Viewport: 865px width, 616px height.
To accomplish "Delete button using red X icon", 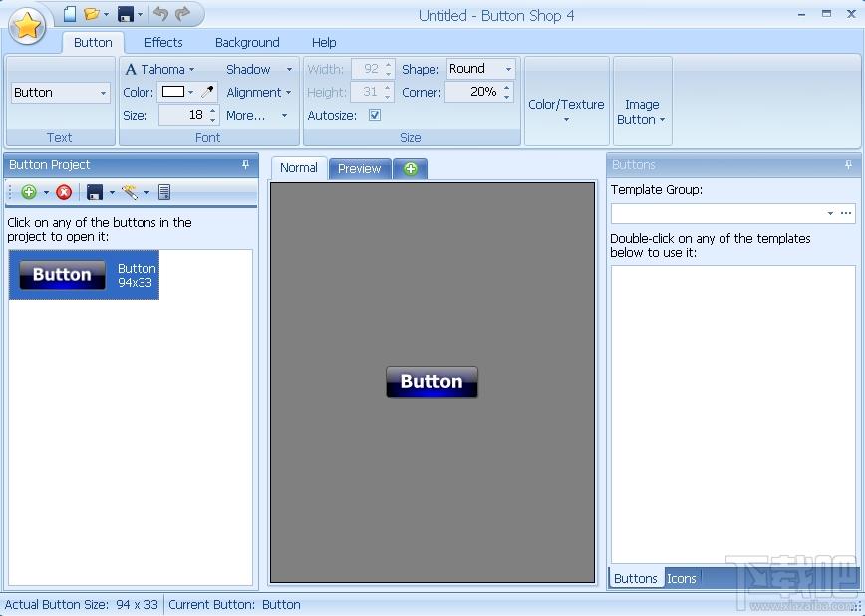I will 64,192.
